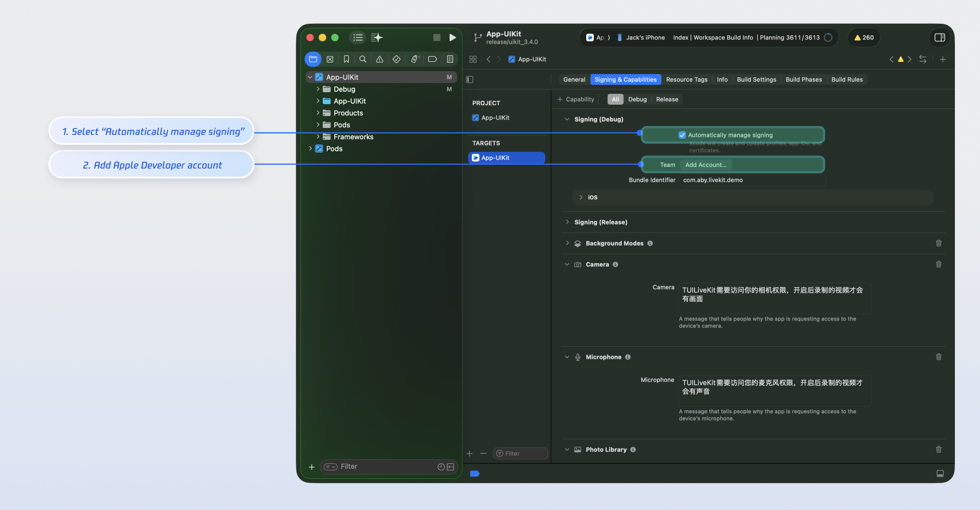Open the Source Control navigator icon
The image size is (980, 510).
point(330,59)
